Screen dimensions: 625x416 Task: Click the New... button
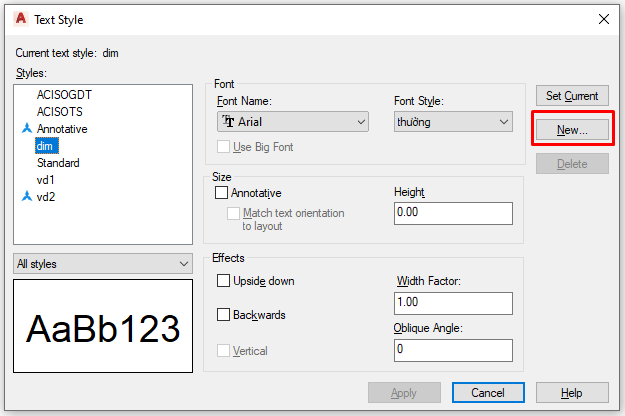572,130
